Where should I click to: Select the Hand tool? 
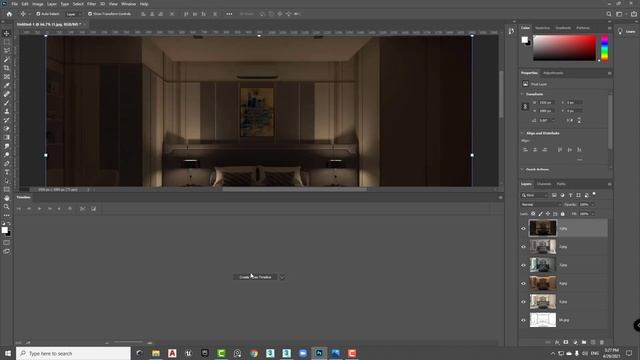[x=7, y=198]
